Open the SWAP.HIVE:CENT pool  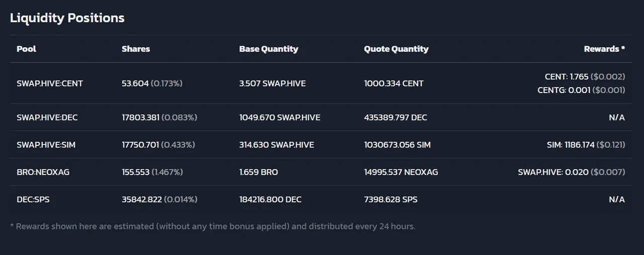coord(50,83)
